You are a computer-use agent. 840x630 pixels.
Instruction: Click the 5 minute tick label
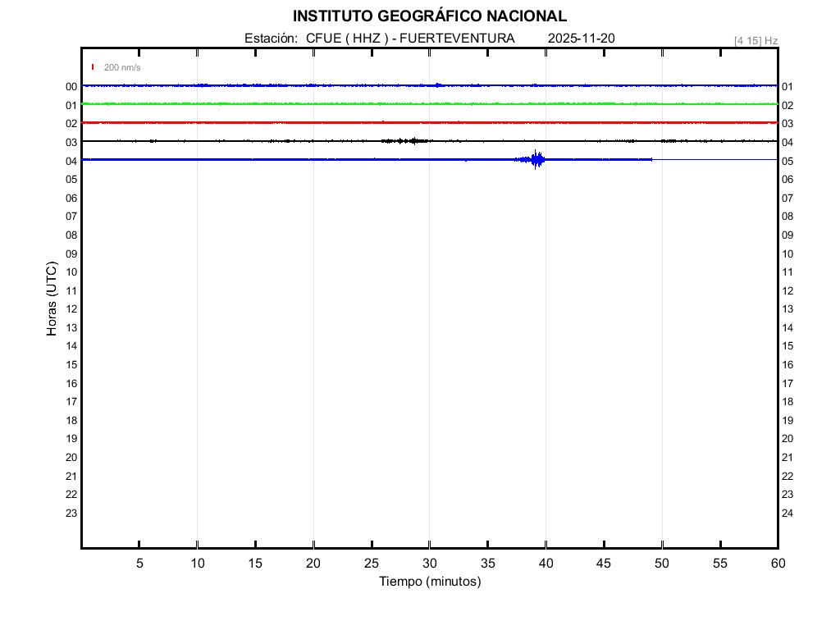[139, 564]
